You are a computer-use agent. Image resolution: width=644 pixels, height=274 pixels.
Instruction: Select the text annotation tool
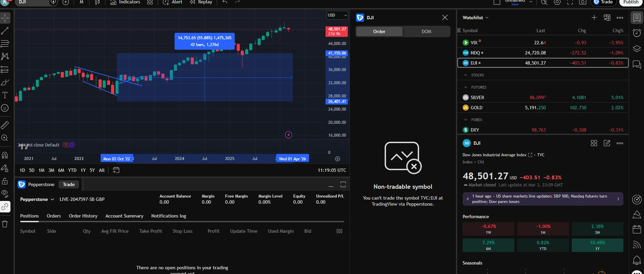[5, 95]
